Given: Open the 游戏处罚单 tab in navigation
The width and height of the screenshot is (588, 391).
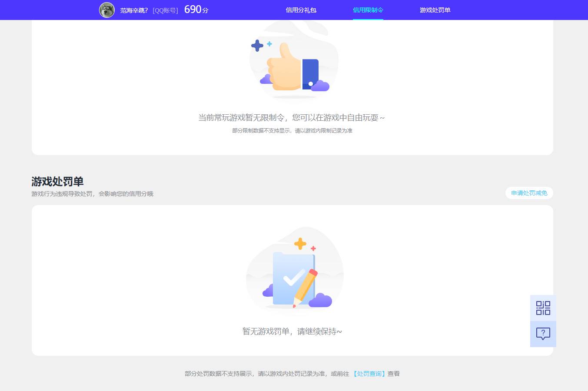Looking at the screenshot, I should [x=435, y=10].
